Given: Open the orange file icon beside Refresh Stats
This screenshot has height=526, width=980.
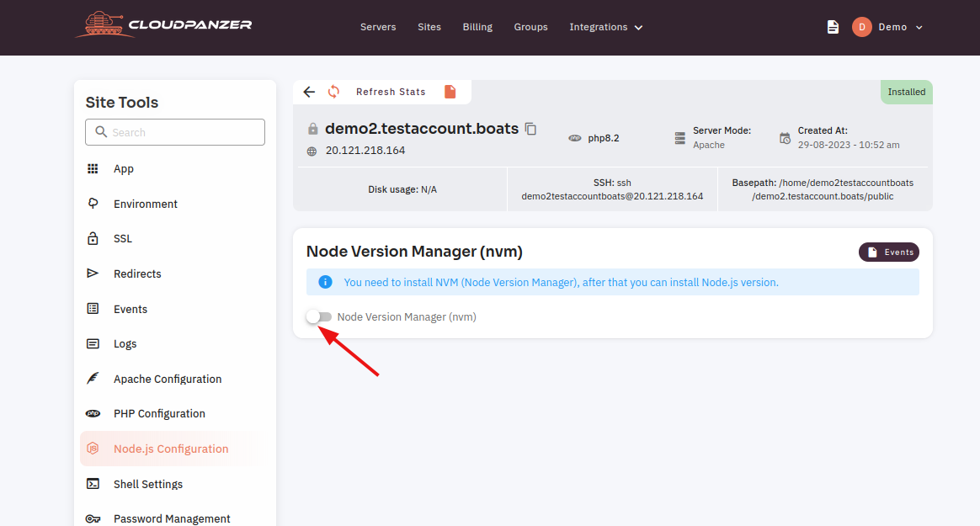Looking at the screenshot, I should click(450, 92).
